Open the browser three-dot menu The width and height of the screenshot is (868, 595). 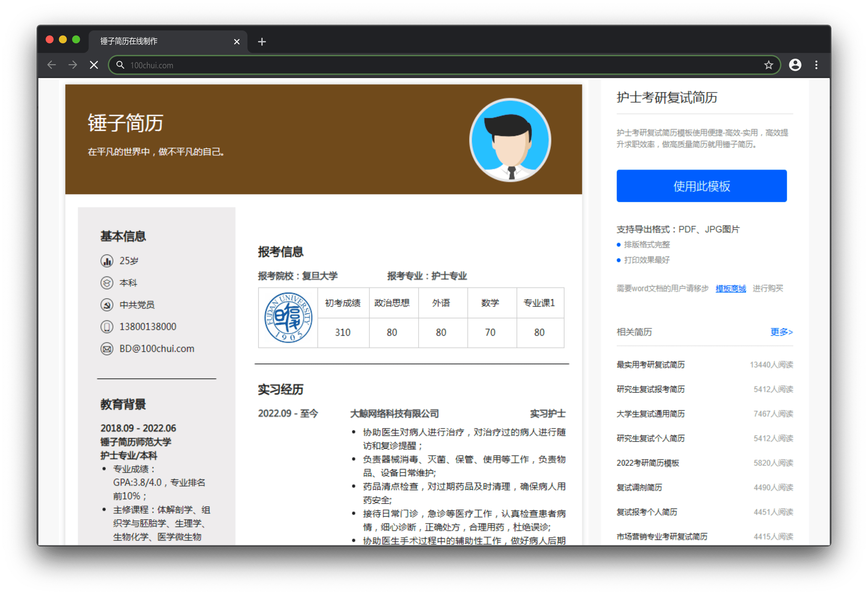pyautogui.click(x=816, y=65)
